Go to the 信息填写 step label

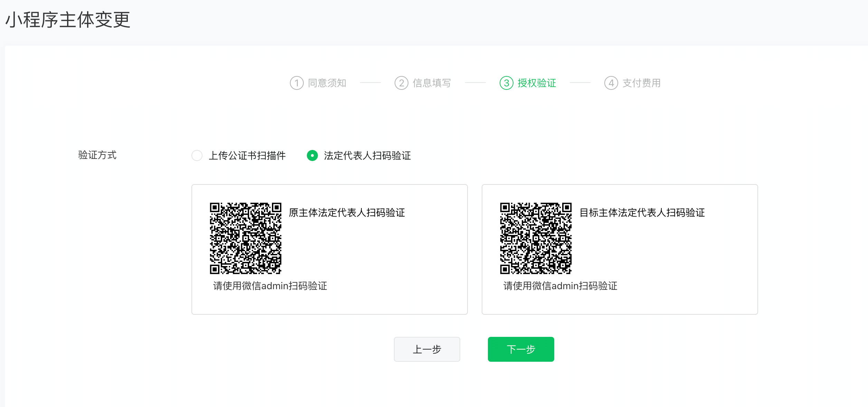[432, 83]
